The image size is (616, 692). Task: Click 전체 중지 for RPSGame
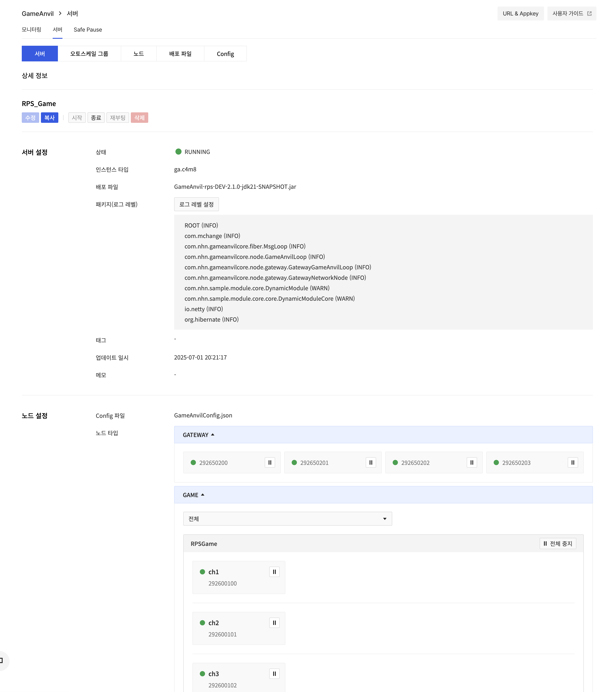(557, 544)
